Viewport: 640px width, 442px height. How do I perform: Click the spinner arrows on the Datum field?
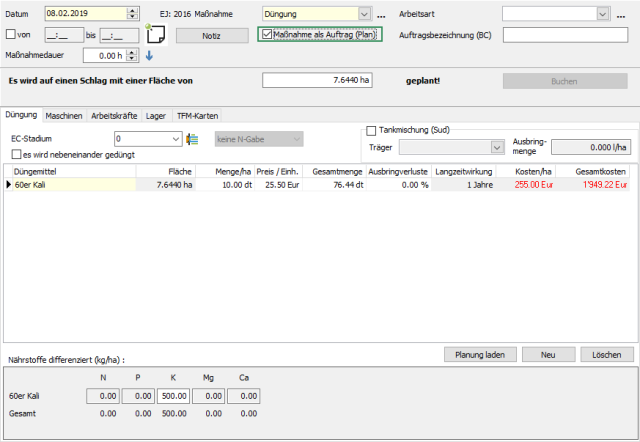134,14
